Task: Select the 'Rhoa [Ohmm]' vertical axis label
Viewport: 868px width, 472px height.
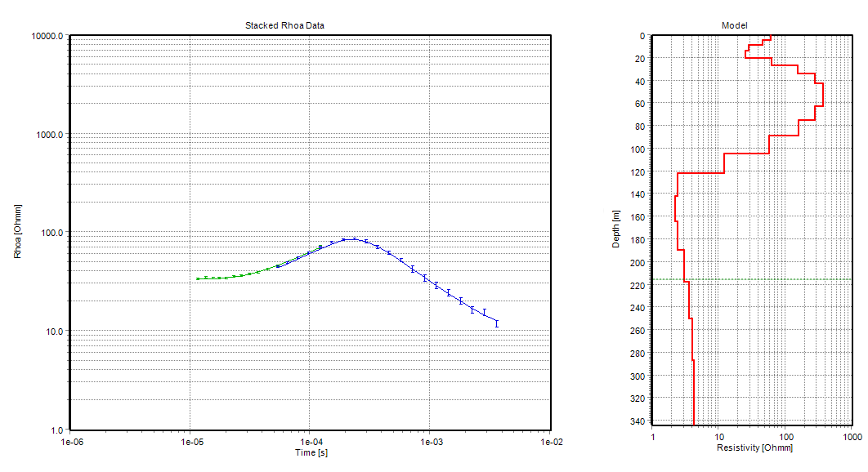Action: coord(18,232)
